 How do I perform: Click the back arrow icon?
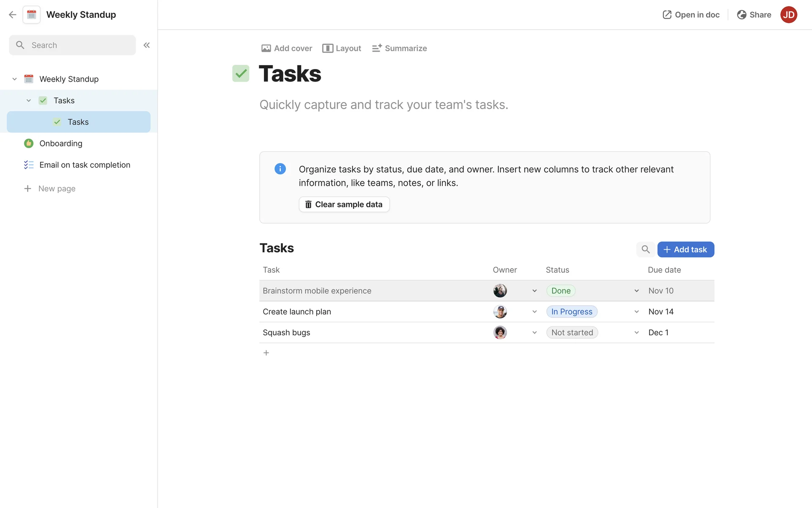12,15
